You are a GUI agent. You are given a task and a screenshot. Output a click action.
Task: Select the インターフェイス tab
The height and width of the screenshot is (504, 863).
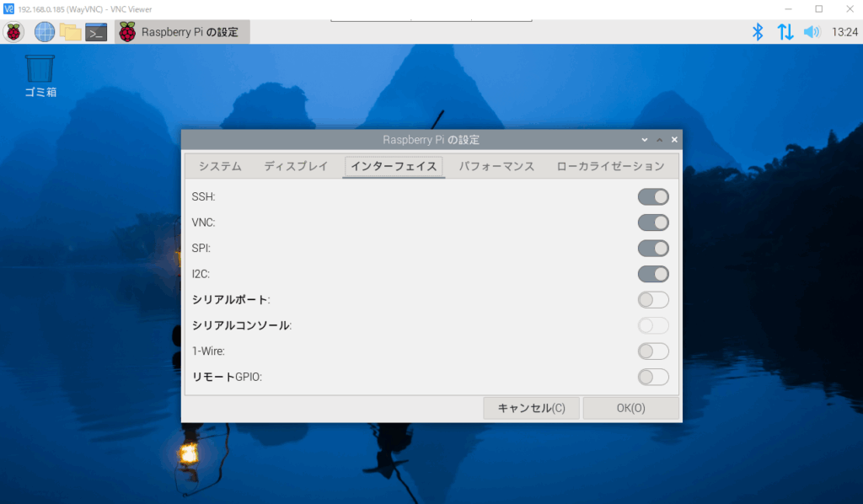coord(394,166)
